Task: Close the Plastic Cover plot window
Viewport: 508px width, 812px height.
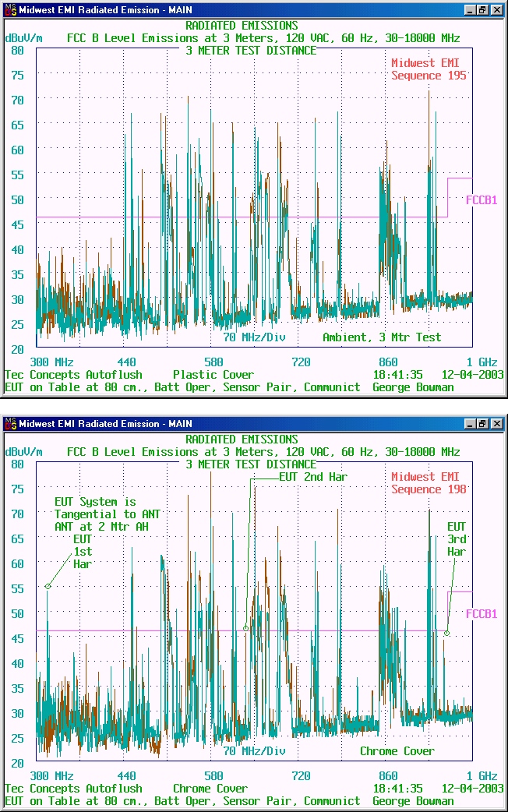Action: click(x=496, y=10)
